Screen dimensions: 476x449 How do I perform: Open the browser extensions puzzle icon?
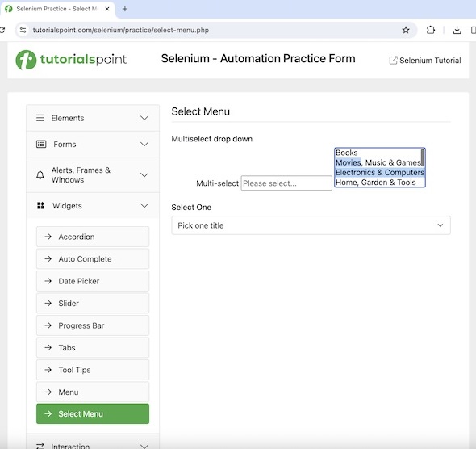[x=431, y=30]
